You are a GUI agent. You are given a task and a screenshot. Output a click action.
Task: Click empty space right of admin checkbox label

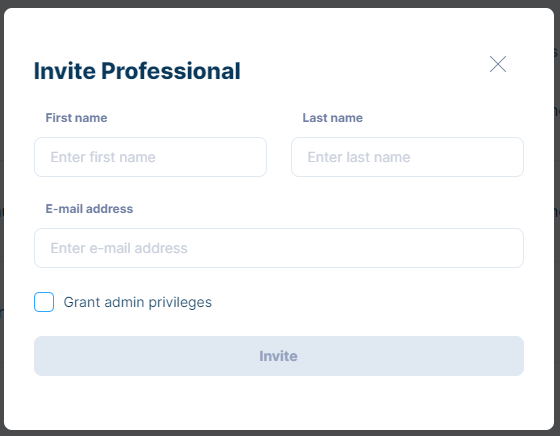pyautogui.click(x=368, y=302)
